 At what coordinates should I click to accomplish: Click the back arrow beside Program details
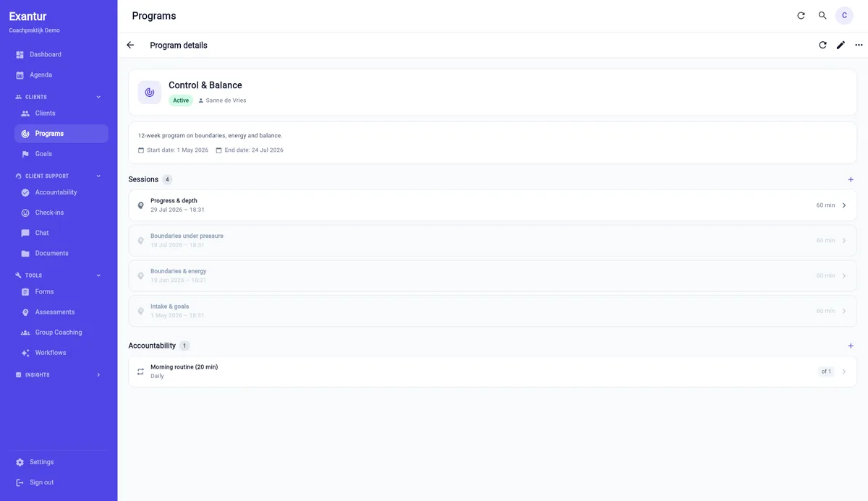point(130,45)
